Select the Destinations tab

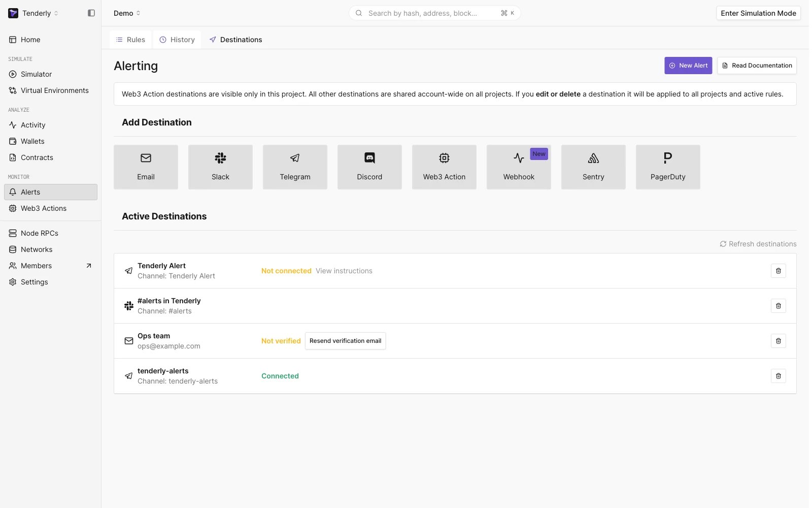pyautogui.click(x=235, y=40)
